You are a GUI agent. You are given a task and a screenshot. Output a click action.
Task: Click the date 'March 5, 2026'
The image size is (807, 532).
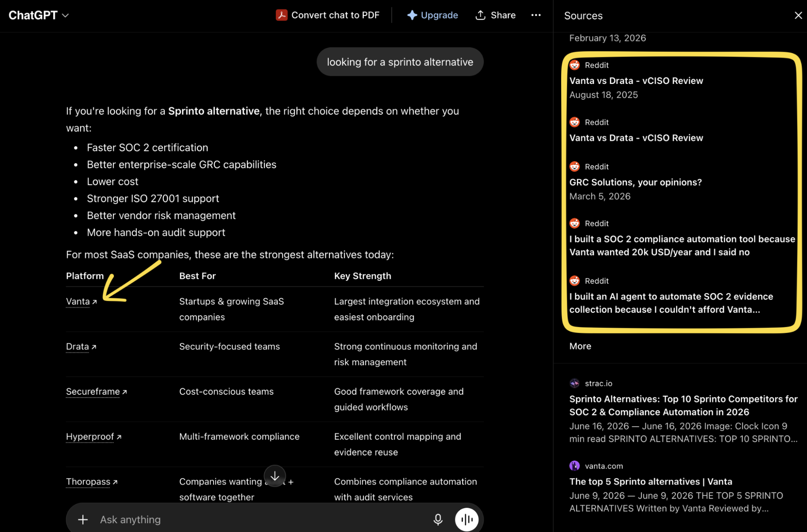pos(599,197)
